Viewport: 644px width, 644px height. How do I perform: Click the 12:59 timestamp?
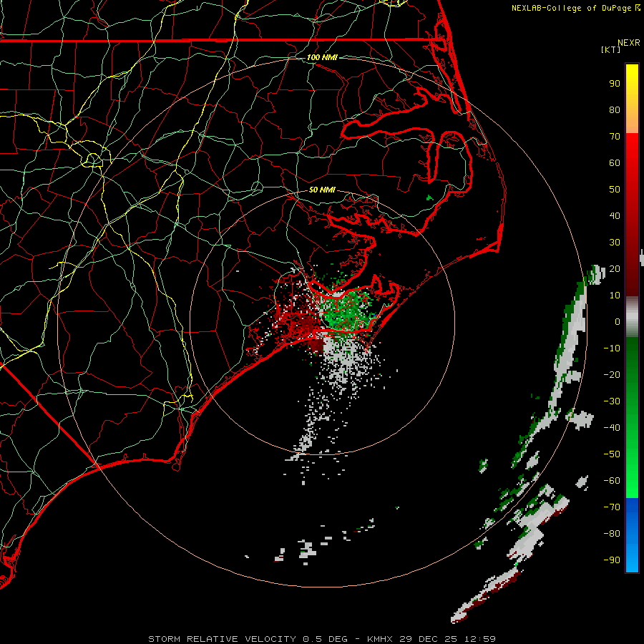tap(480, 639)
